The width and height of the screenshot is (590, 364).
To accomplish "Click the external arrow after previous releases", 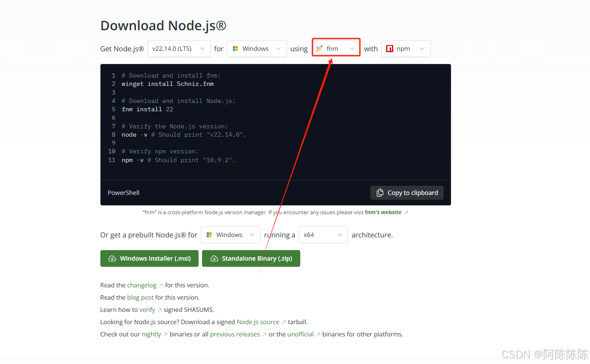I will pyautogui.click(x=264, y=335).
